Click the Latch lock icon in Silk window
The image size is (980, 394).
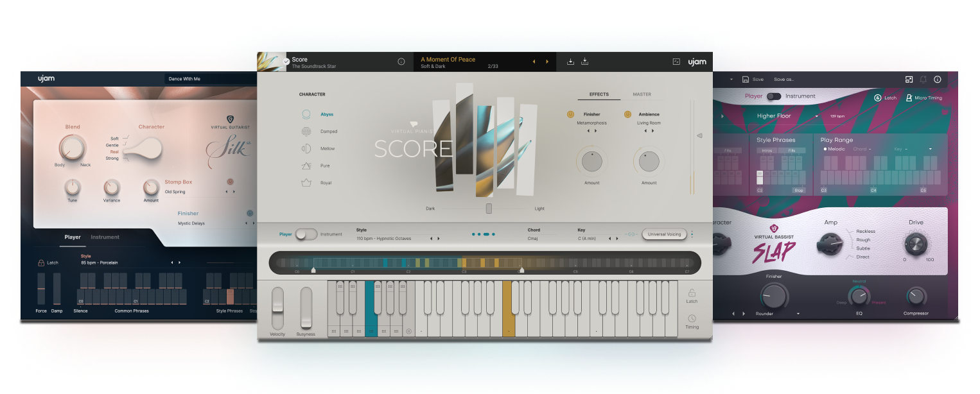[41, 262]
